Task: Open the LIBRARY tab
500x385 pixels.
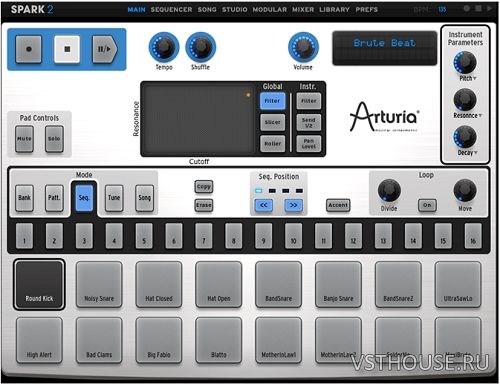Action: pos(334,10)
